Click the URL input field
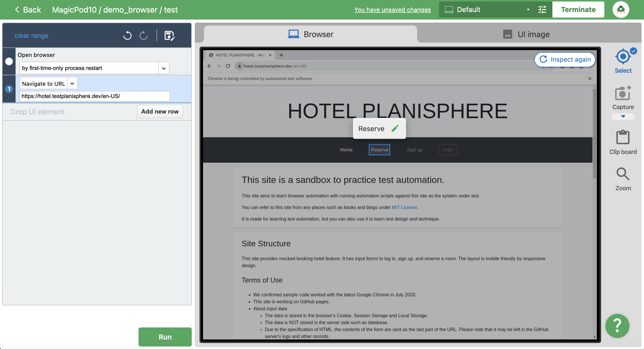 click(95, 96)
